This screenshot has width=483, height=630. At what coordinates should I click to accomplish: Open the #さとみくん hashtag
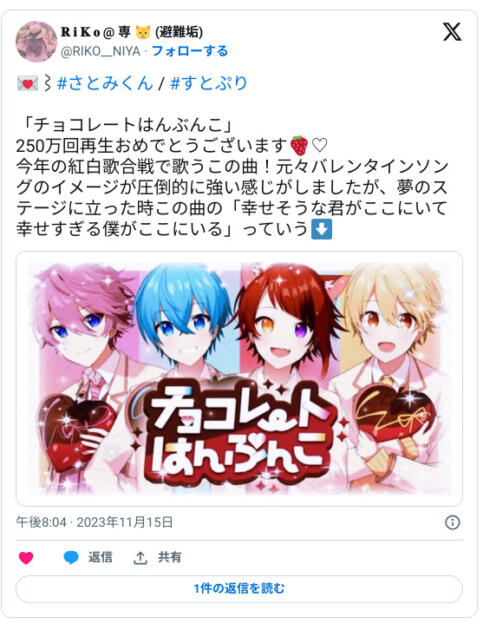click(105, 83)
